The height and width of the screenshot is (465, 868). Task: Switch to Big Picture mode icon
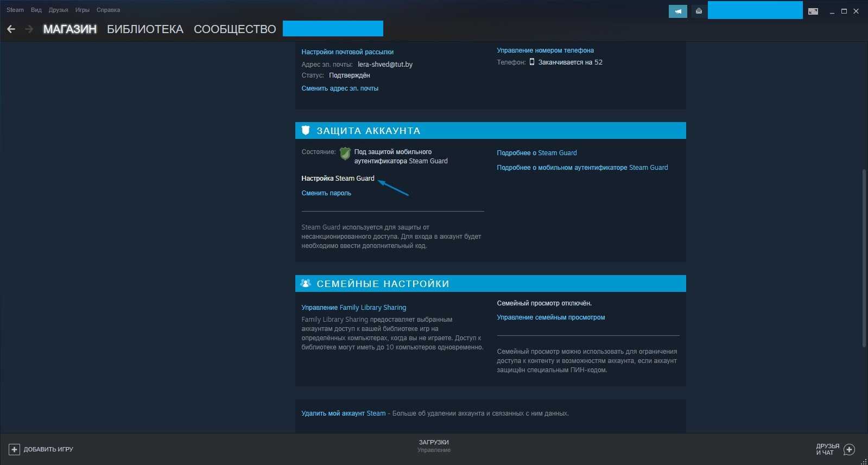[813, 11]
